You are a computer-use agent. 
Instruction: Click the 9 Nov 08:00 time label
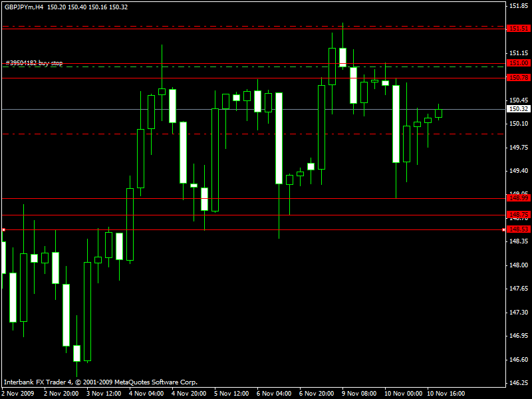360,393
